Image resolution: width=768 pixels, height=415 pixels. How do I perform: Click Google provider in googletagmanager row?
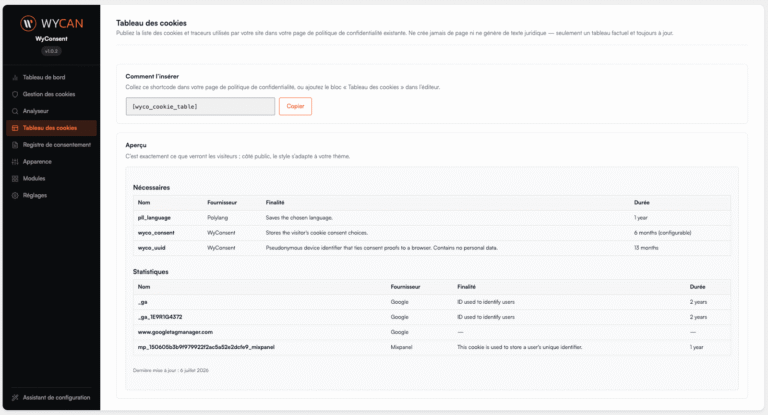400,332
